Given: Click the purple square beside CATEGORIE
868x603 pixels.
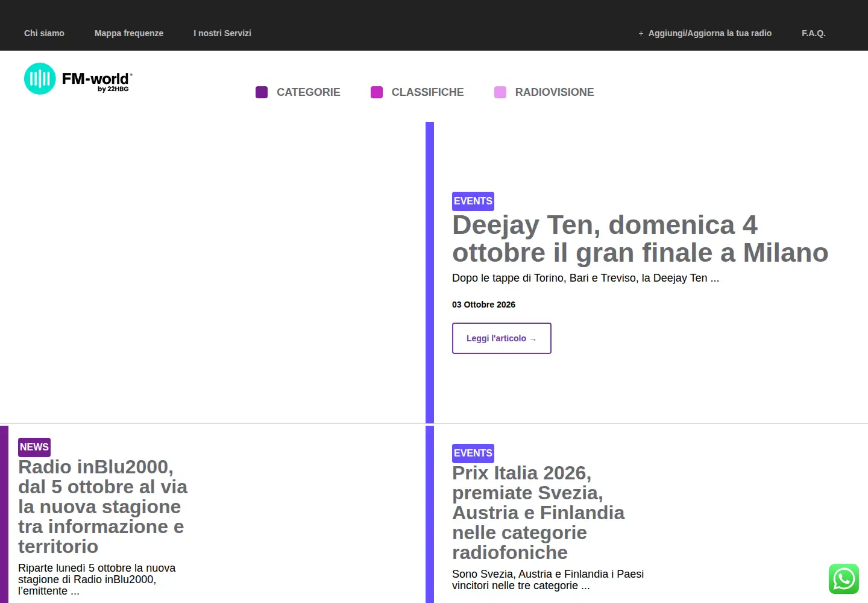Looking at the screenshot, I should 262,92.
